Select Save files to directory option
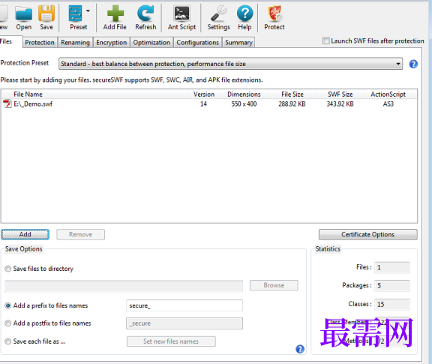This screenshot has height=364, width=432. (x=8, y=269)
